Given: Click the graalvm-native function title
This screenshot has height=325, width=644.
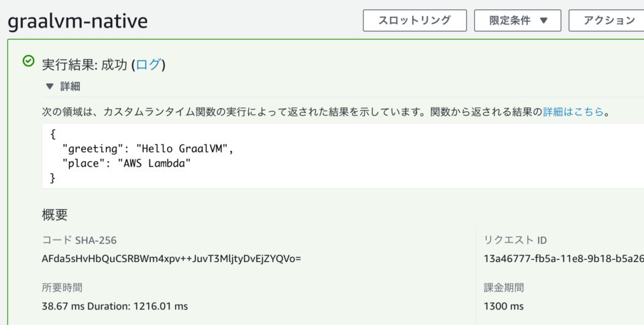Looking at the screenshot, I should click(x=78, y=21).
